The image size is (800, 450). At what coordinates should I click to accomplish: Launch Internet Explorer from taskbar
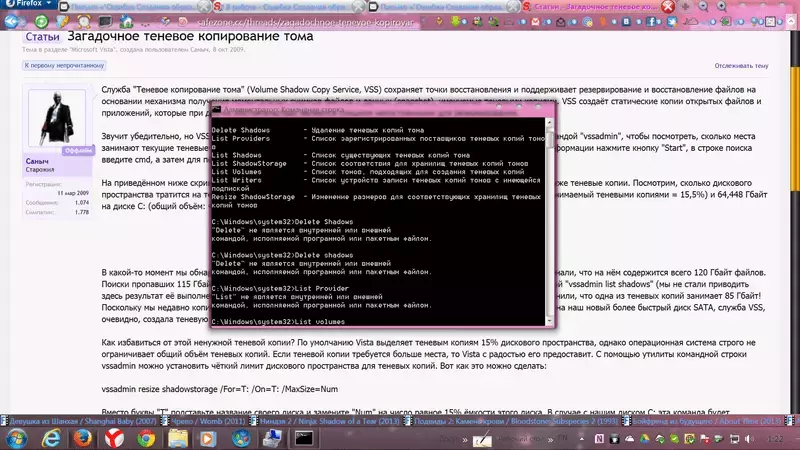(51, 439)
